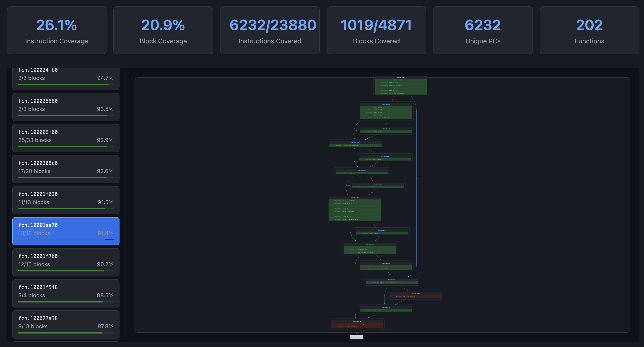Open fcn.10001f620 function graph
Viewport: 644px width, 347px height.
click(x=66, y=200)
